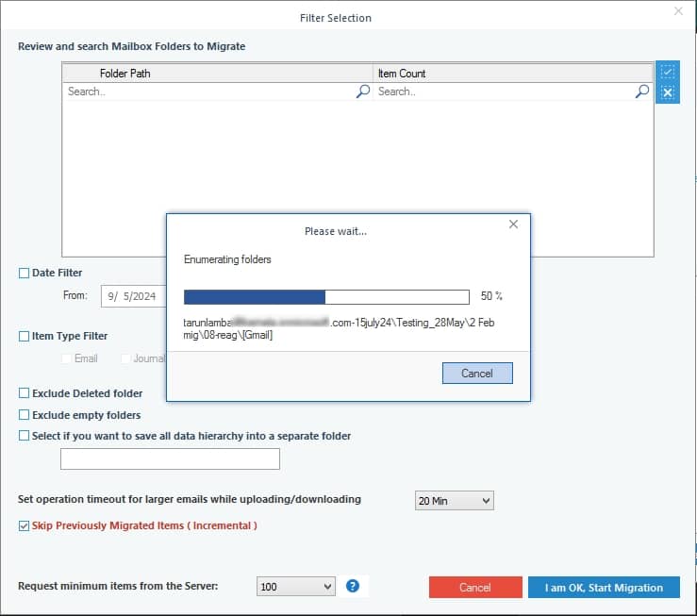Open the 20 Min timeout dropdown

(455, 501)
